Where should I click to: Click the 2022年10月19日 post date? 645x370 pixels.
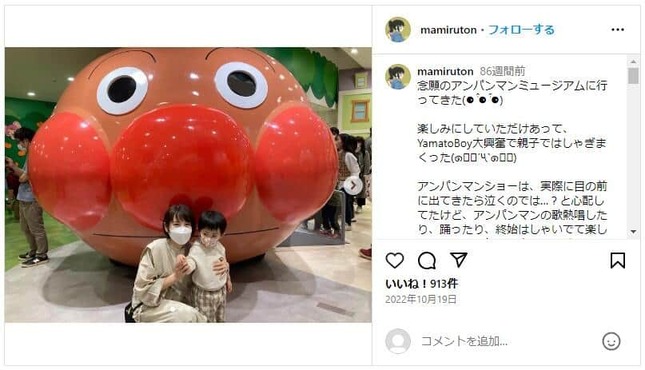coord(421,299)
